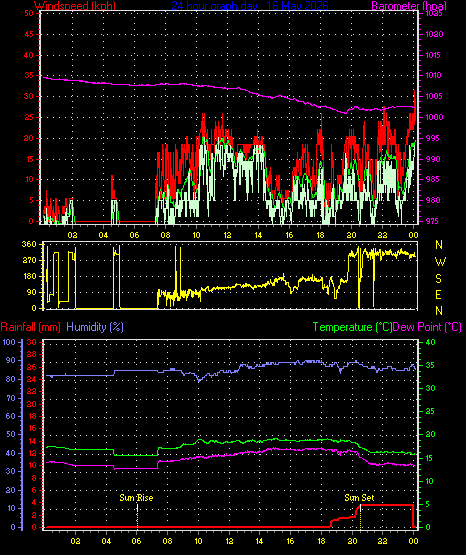Click the barometer axis value '1010'
This screenshot has height=555, width=466.
tap(434, 75)
